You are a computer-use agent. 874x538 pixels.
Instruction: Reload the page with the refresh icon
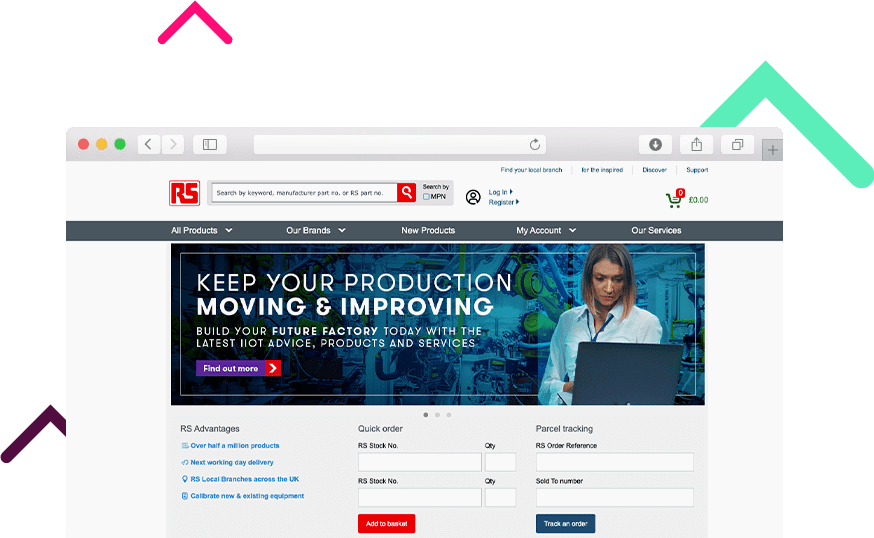click(535, 144)
